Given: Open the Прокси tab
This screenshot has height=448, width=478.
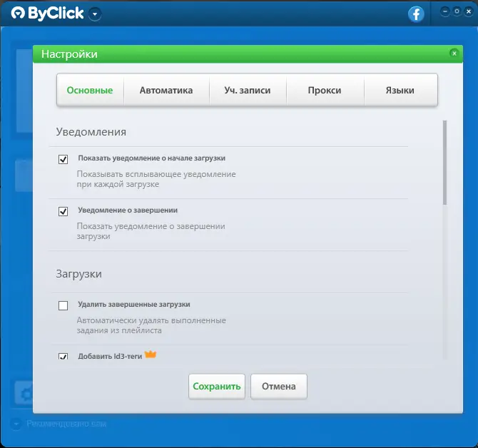Looking at the screenshot, I should point(325,90).
